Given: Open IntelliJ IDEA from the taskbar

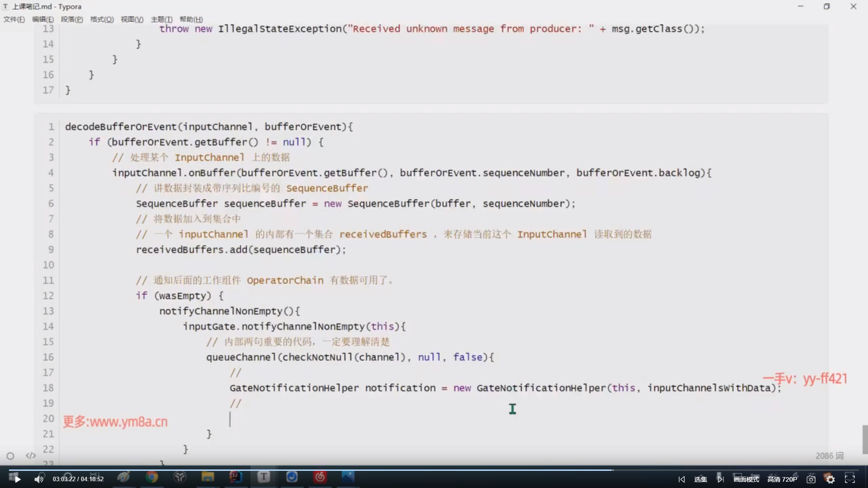Looking at the screenshot, I should 236,477.
